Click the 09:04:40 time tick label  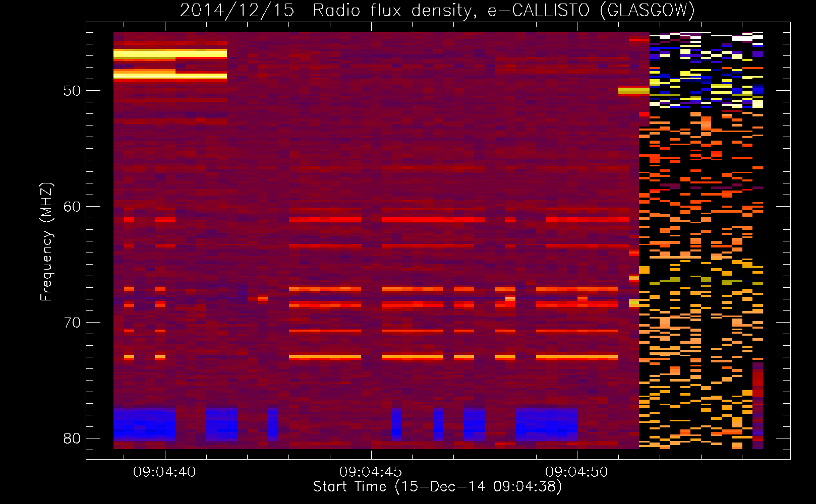click(164, 472)
